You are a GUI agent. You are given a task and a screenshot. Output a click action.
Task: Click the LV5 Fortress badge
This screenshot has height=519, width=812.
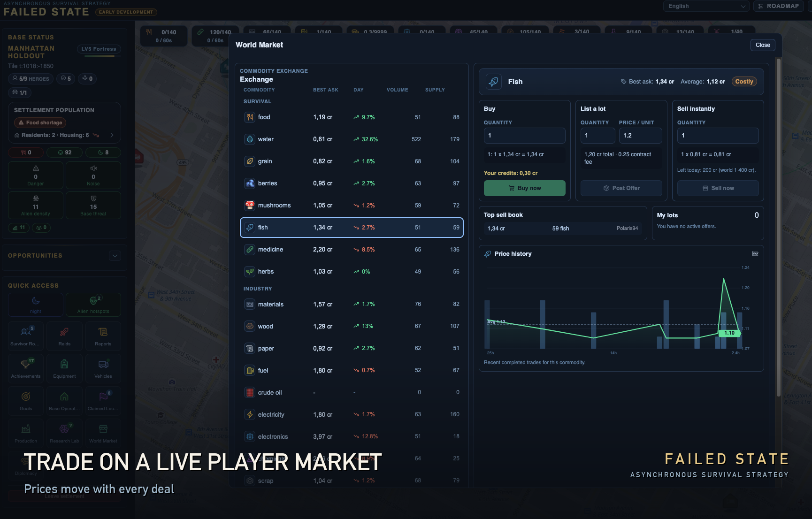pos(99,49)
